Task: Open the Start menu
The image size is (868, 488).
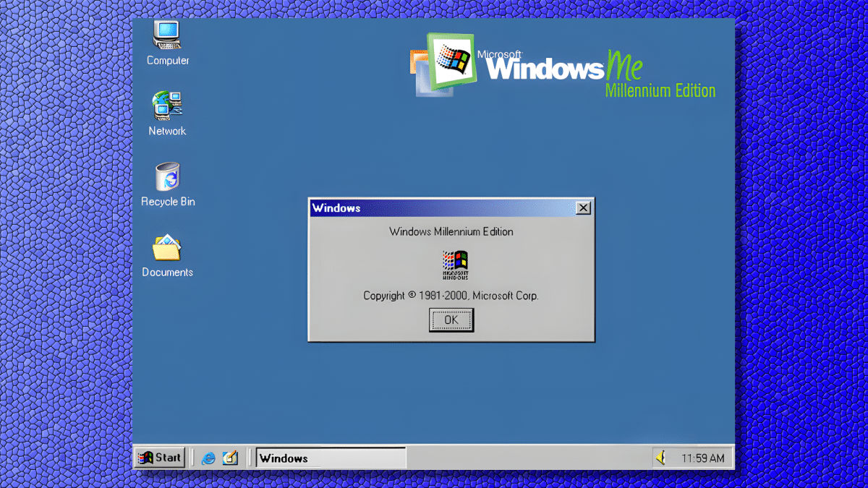Action: coord(160,457)
